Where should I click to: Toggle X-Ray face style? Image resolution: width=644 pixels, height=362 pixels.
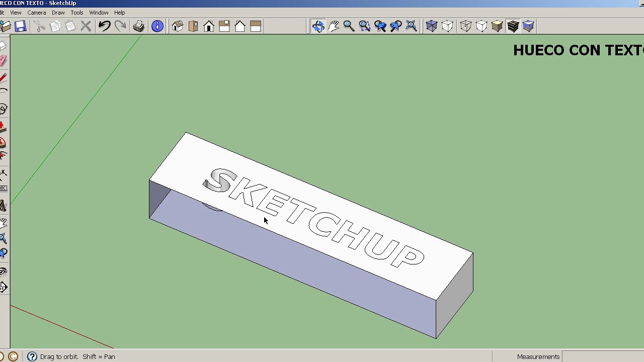[431, 26]
